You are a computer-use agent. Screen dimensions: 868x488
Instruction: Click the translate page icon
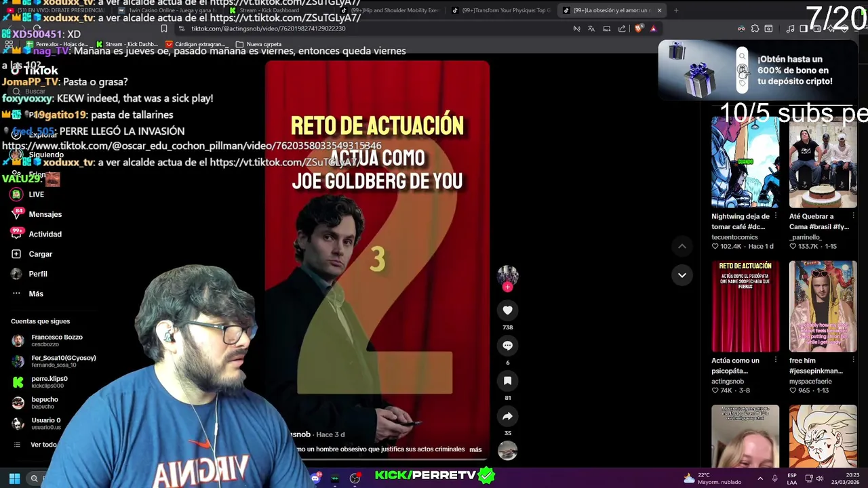pyautogui.click(x=591, y=28)
